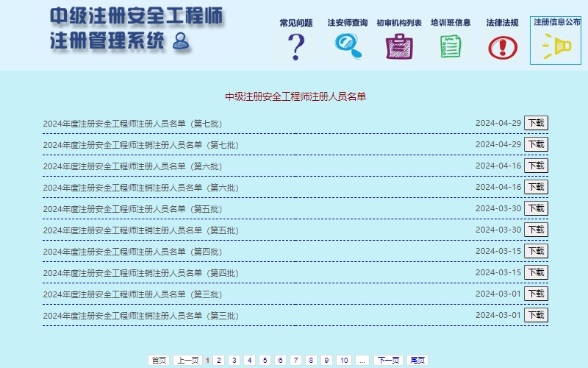Click 下一页 next page button
The width and height of the screenshot is (588, 368).
coord(387,360)
